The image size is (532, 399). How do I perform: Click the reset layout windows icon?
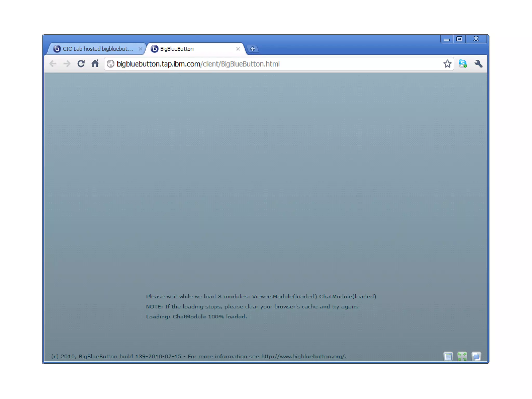pyautogui.click(x=476, y=356)
